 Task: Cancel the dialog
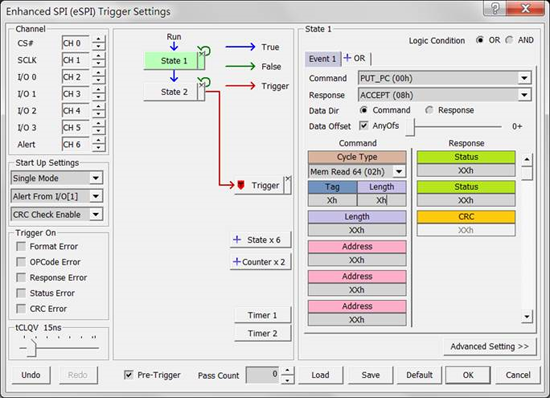(x=518, y=375)
